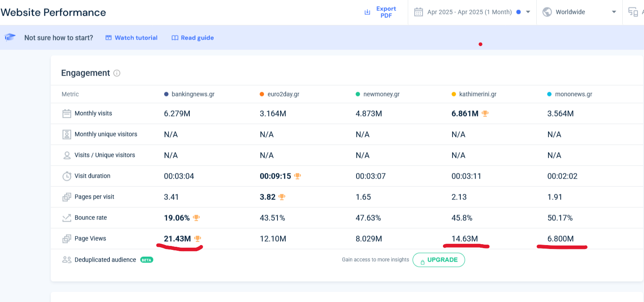Click the bankingnews.gr purple color dot
This screenshot has height=302, width=644.
166,94
